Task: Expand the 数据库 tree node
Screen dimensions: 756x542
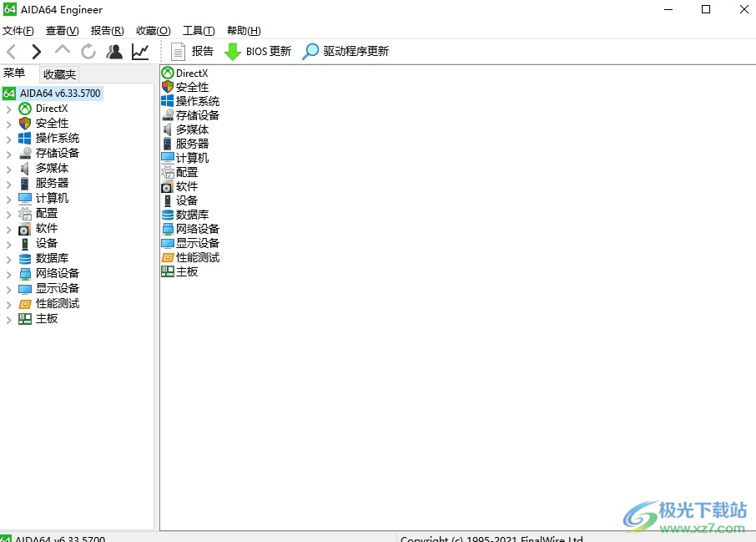Action: click(8, 260)
